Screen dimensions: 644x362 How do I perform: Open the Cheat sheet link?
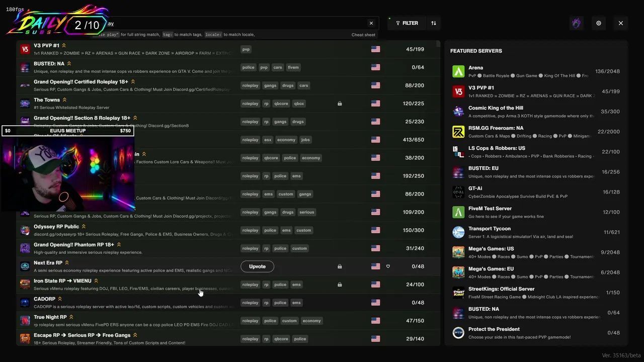(363, 35)
